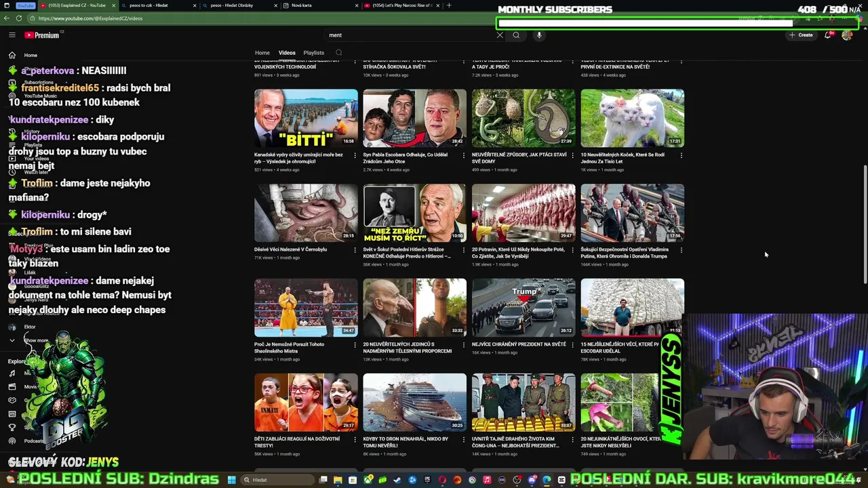
Task: Open the Trump motorcade thumbnail
Action: pyautogui.click(x=524, y=308)
